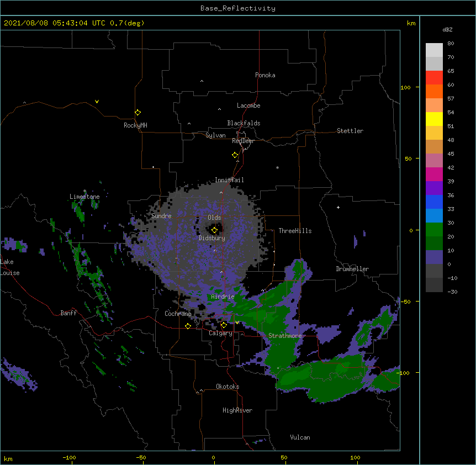Click the Sundre town label
The width and height of the screenshot is (476, 465).
click(x=161, y=216)
